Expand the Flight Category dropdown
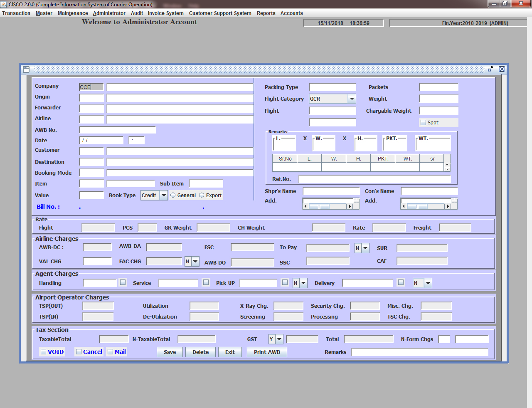Viewport: 532px width, 408px height. coord(352,99)
